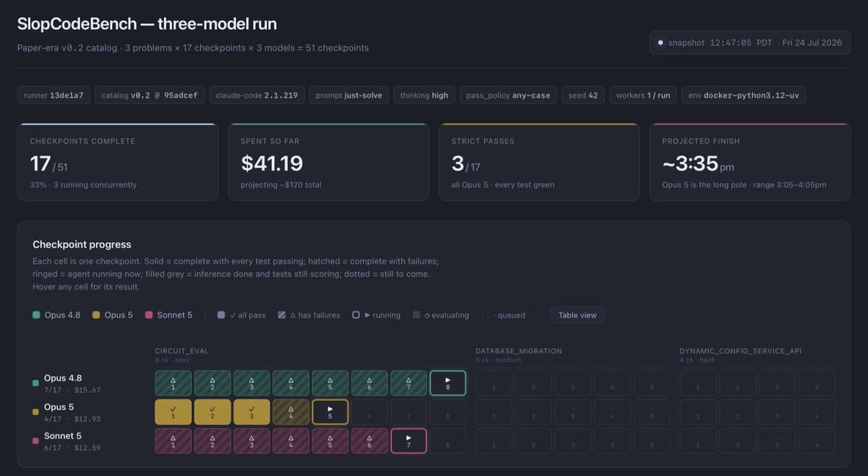Click the Checkpoints Complete summary card
The width and height of the screenshot is (868, 476).
click(x=118, y=162)
